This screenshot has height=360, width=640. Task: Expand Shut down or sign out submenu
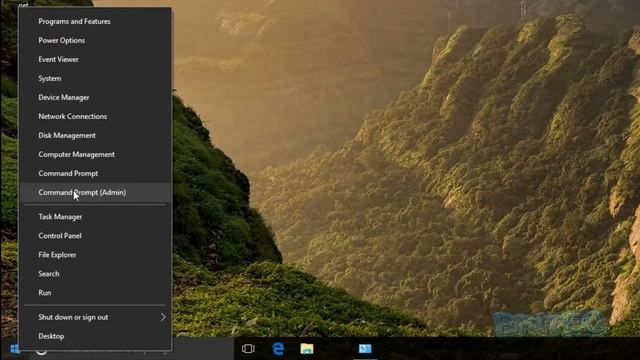tap(95, 317)
